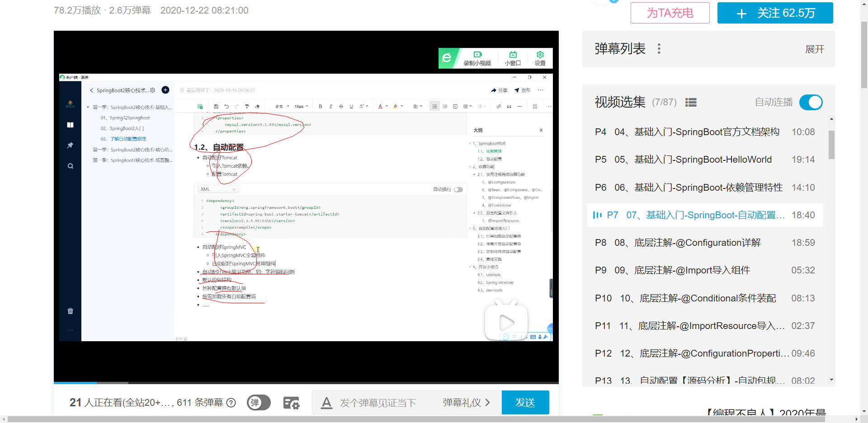Click the 发送 send danmaku button
The width and height of the screenshot is (868, 423).
(x=525, y=402)
